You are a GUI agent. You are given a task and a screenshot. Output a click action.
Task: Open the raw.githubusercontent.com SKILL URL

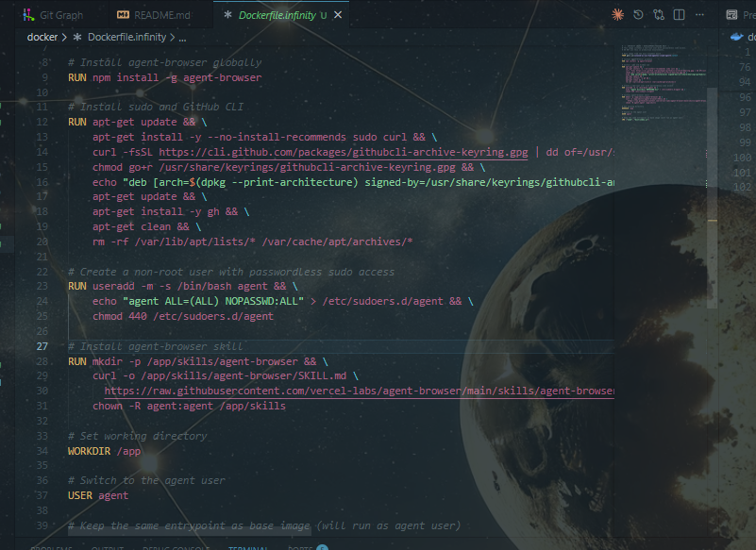(x=360, y=391)
